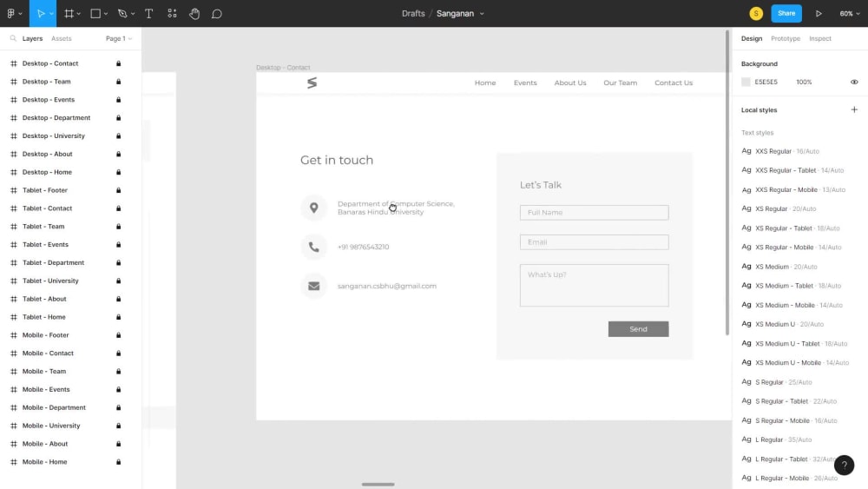This screenshot has width=868, height=489.
Task: Toggle lock on Mobile - University layer
Action: coord(118,426)
